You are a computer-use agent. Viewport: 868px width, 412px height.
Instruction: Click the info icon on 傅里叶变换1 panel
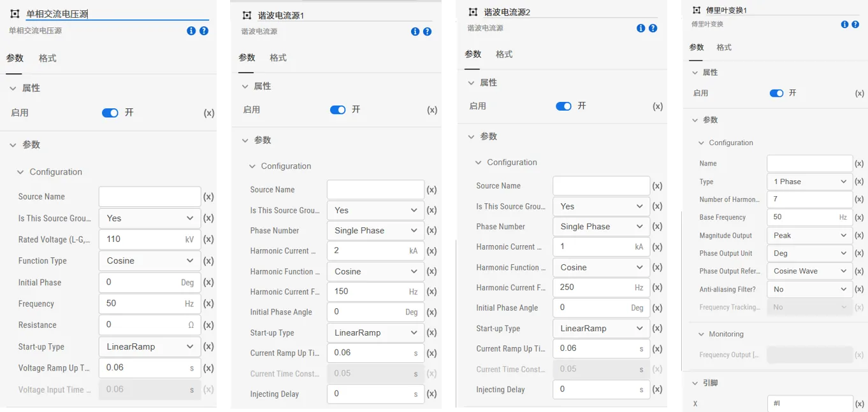point(844,24)
